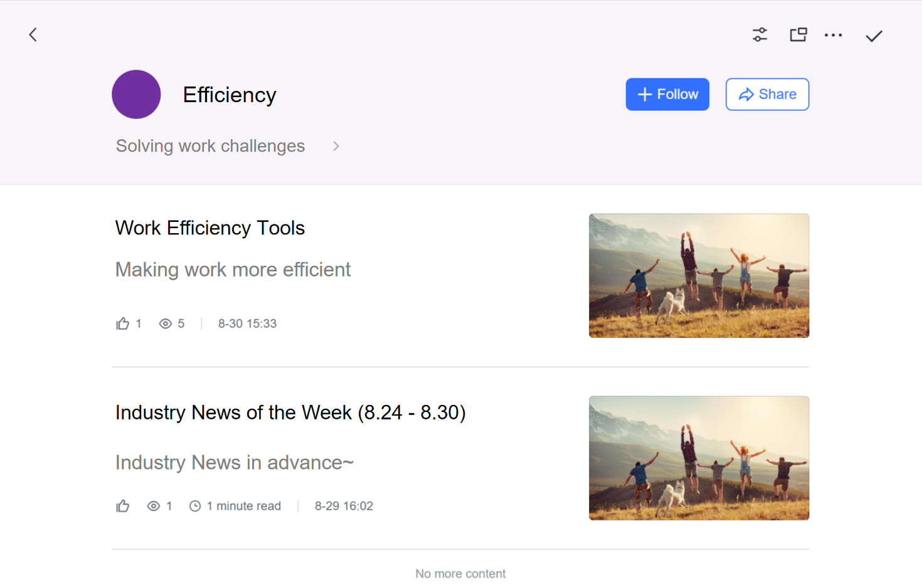Image resolution: width=922 pixels, height=588 pixels.
Task: Open Industry News of the Week article
Action: pyautogui.click(x=290, y=412)
